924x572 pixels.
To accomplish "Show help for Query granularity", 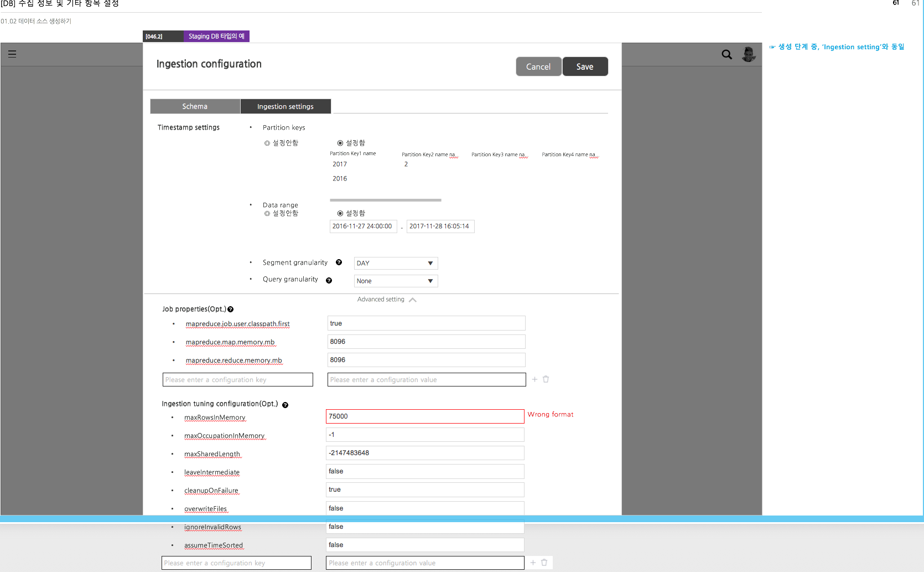I will pyautogui.click(x=329, y=280).
